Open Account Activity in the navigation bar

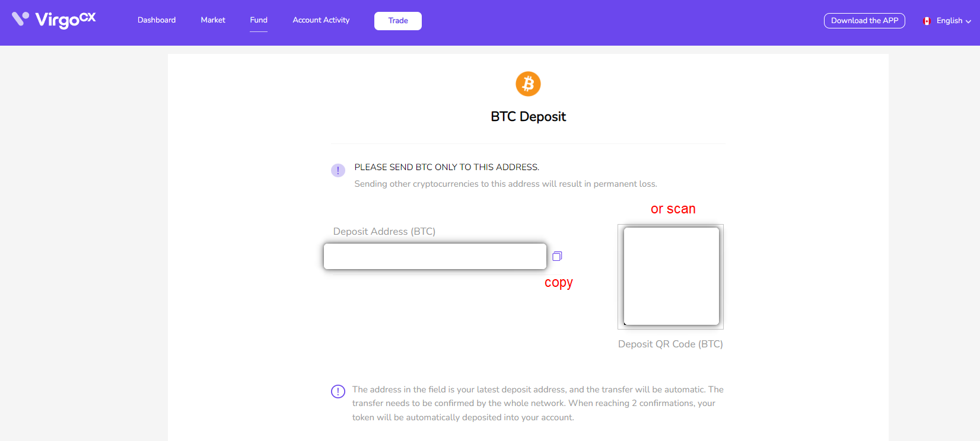pyautogui.click(x=321, y=20)
